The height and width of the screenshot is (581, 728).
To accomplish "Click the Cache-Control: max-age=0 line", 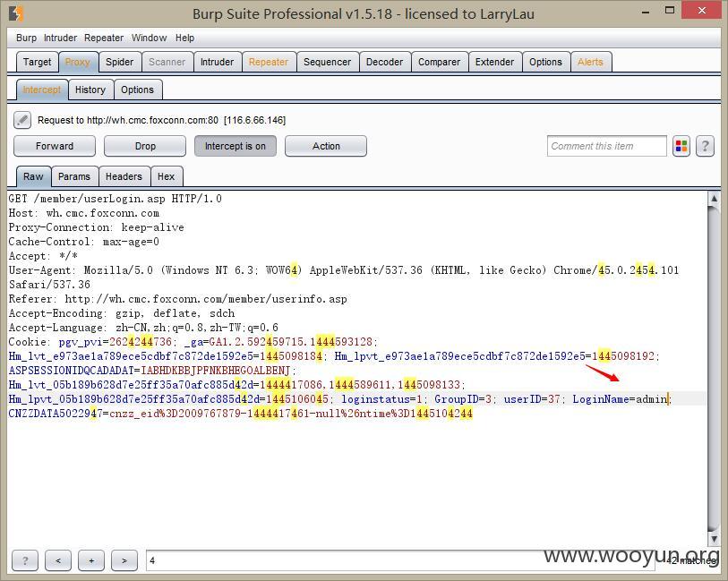I will click(x=84, y=242).
